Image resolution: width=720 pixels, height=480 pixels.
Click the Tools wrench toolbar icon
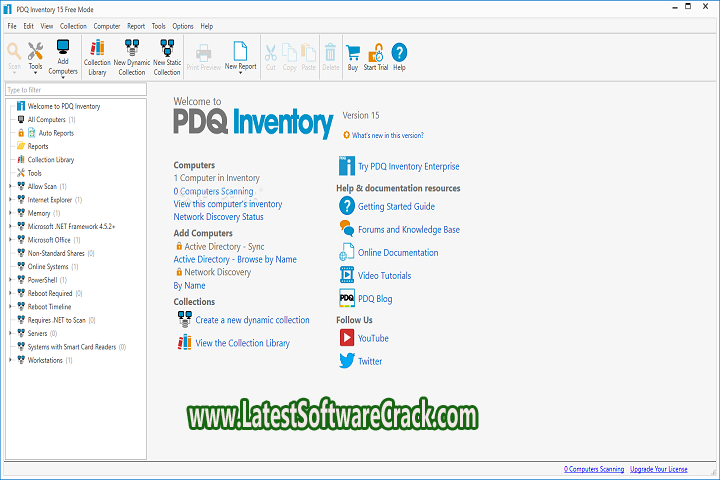pos(36,51)
